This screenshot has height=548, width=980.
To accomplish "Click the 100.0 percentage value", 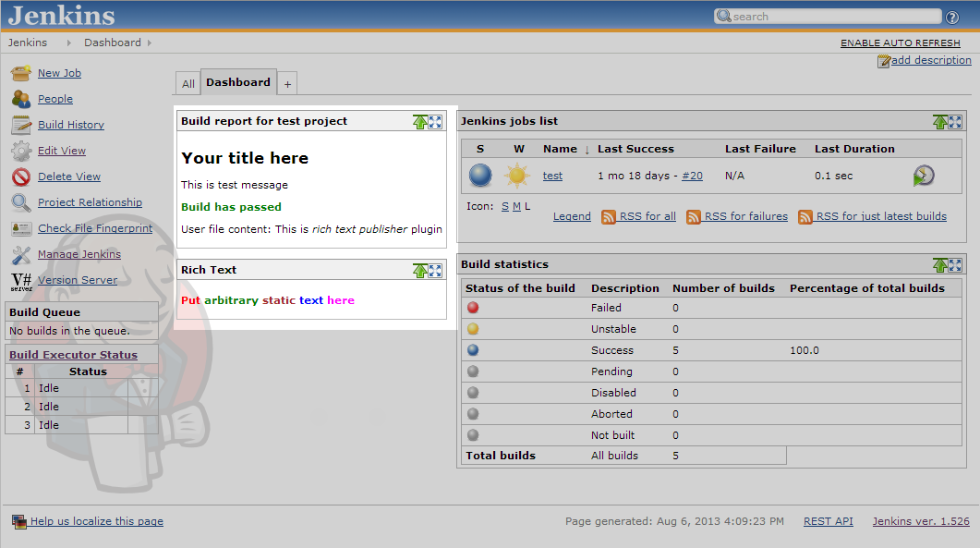I will pyautogui.click(x=805, y=350).
